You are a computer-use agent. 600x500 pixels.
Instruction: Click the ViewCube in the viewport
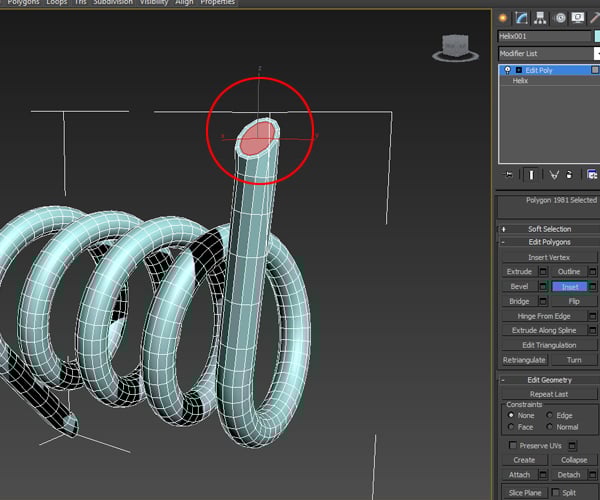point(456,47)
